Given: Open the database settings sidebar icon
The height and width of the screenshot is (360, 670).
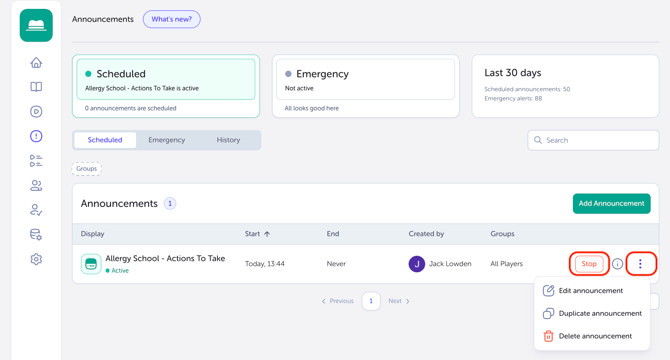Looking at the screenshot, I should coord(36,234).
